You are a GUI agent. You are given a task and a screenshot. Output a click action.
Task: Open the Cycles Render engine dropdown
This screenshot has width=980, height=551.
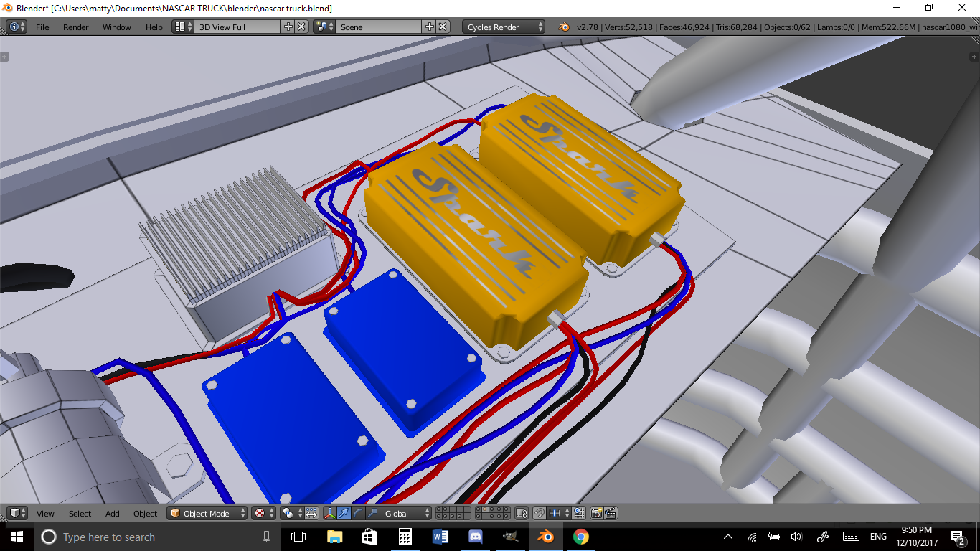pos(504,27)
